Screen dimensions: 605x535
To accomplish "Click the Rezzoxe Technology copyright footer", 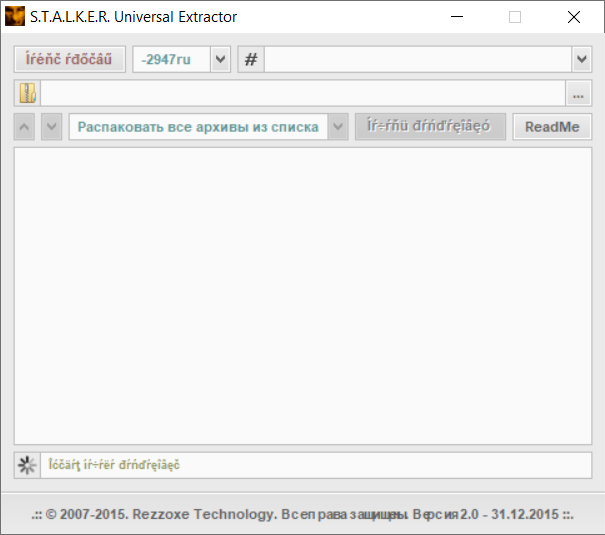I will (302, 514).
